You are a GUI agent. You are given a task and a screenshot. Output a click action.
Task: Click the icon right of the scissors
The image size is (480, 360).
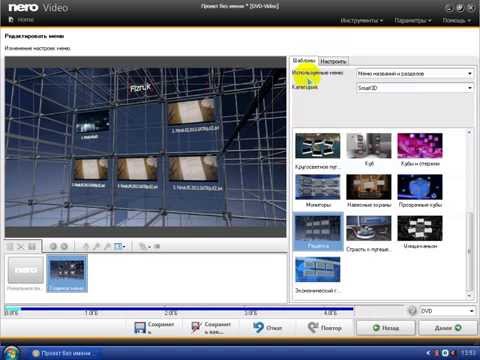(x=32, y=247)
